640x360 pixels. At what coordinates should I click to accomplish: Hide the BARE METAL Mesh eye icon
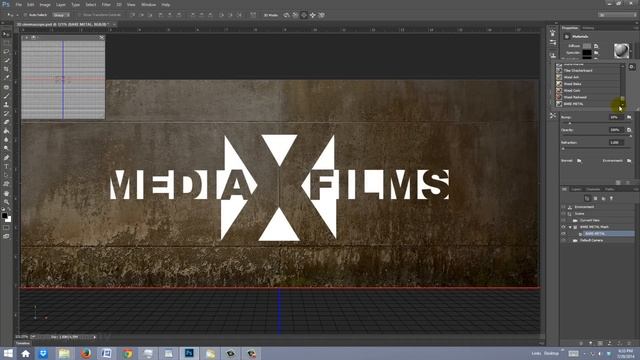point(564,227)
